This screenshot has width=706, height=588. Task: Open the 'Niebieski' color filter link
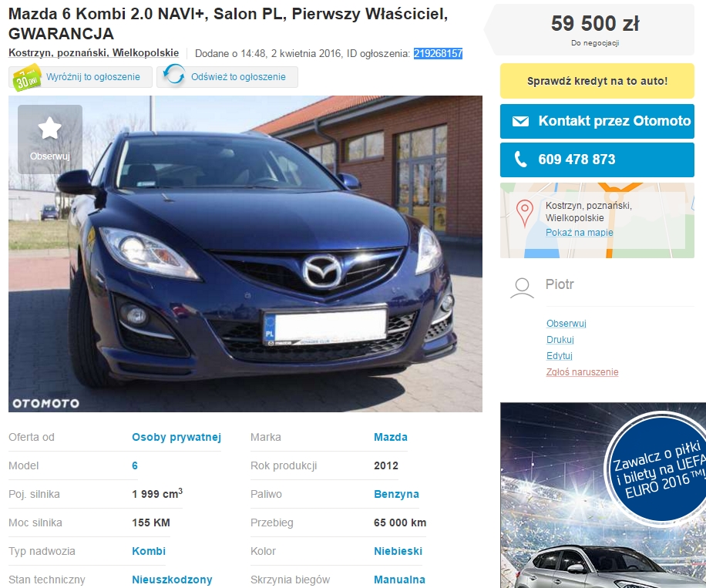[x=398, y=551]
